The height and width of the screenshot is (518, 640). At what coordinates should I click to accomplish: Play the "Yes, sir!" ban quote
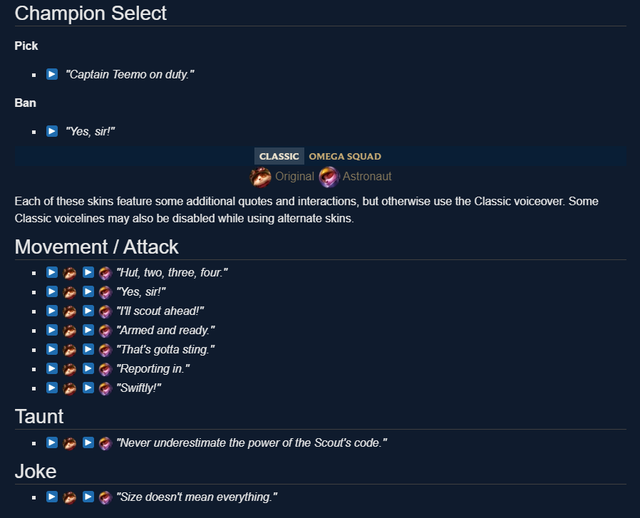52,130
